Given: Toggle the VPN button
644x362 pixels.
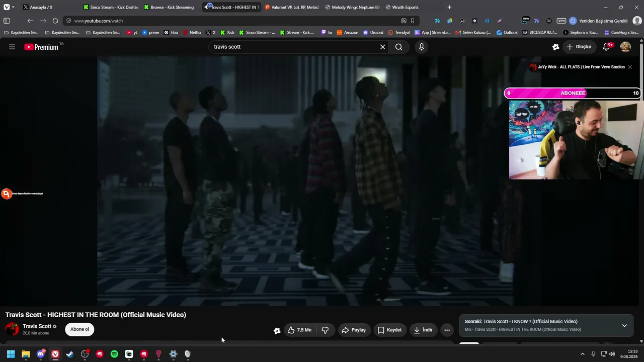Looking at the screenshot, I should (561, 21).
